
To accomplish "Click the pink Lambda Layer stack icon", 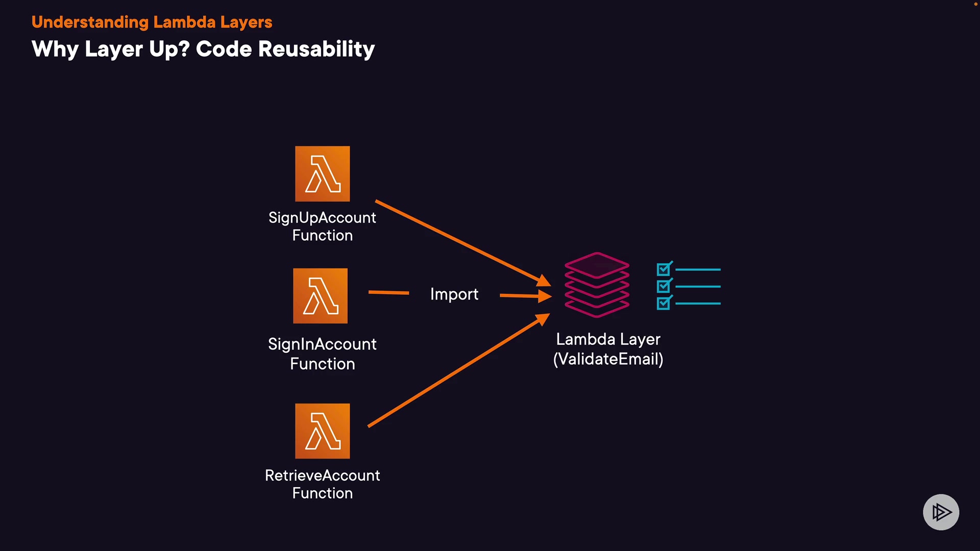I will pos(597,285).
